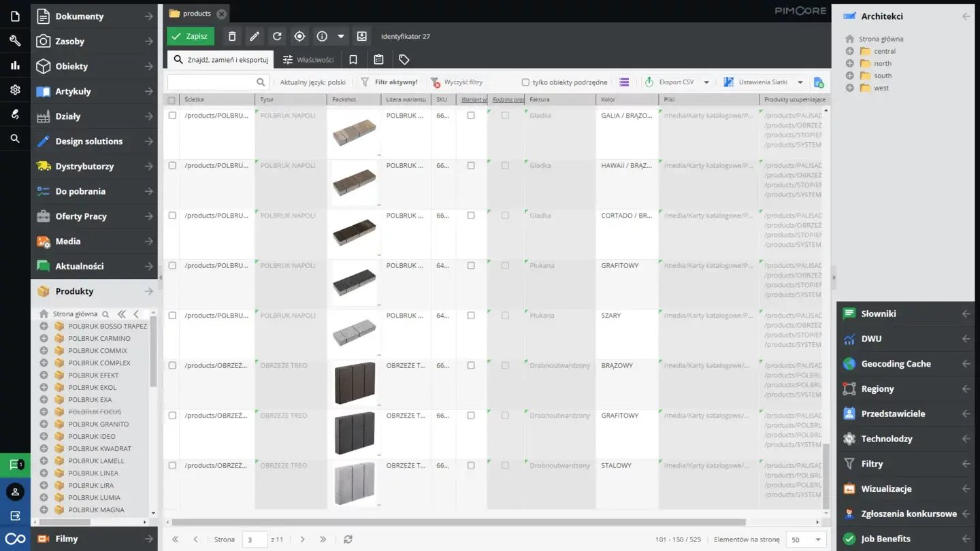
Task: Open the bar chart icon in sidebar
Action: pos(15,65)
